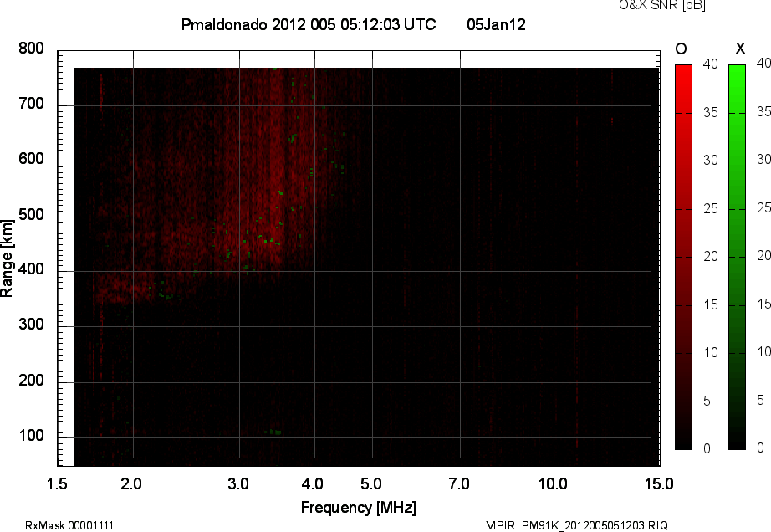Click the 15 label on the O colorbar
Image resolution: width=771 pixels, height=532 pixels.
(x=711, y=304)
